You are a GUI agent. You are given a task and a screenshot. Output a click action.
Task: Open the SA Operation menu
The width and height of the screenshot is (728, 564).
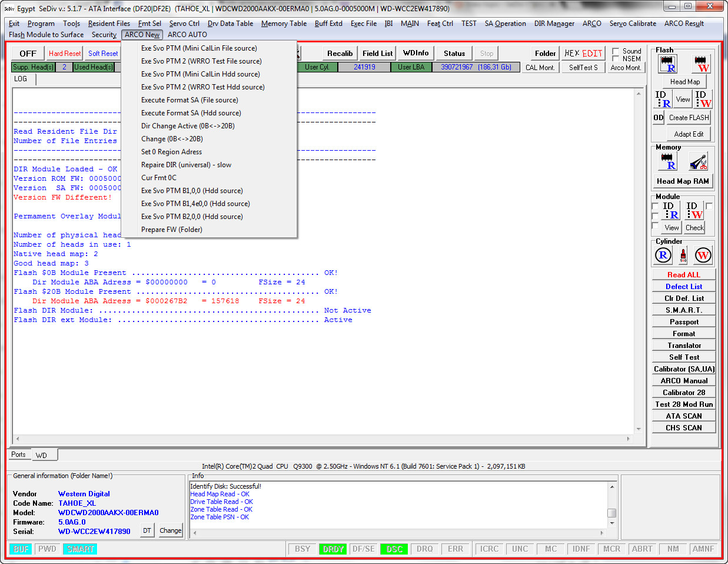click(x=505, y=24)
